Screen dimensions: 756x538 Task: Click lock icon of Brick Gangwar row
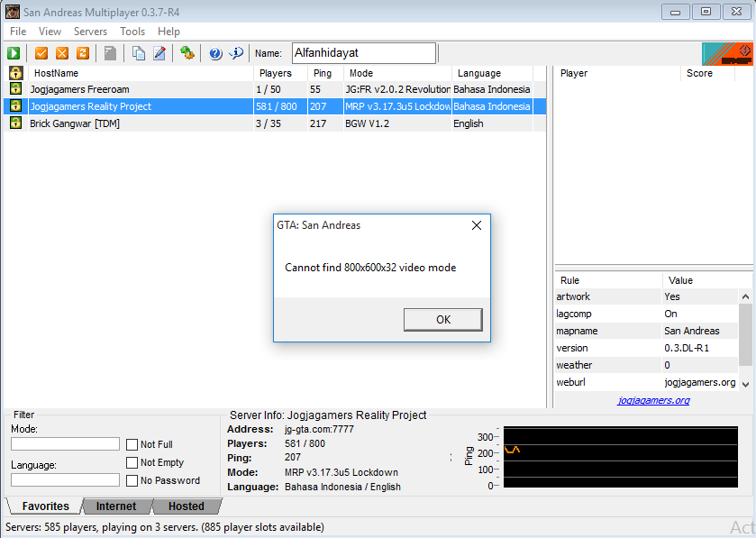[x=15, y=123]
